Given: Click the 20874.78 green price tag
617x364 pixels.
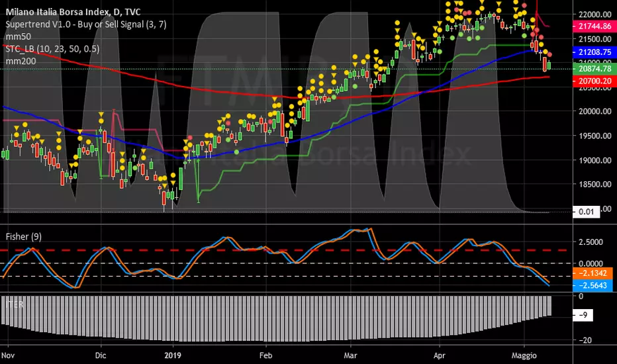Looking at the screenshot, I should (595, 68).
